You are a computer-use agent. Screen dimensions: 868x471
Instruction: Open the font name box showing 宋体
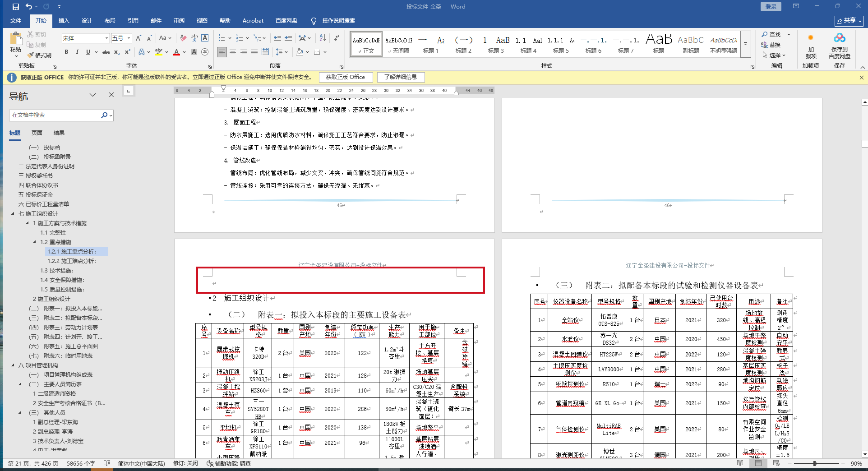click(x=86, y=38)
